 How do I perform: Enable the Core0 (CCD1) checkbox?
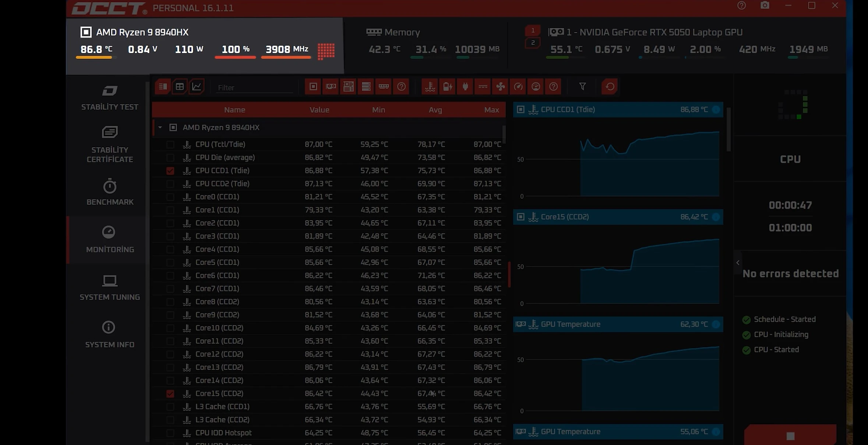coord(170,197)
